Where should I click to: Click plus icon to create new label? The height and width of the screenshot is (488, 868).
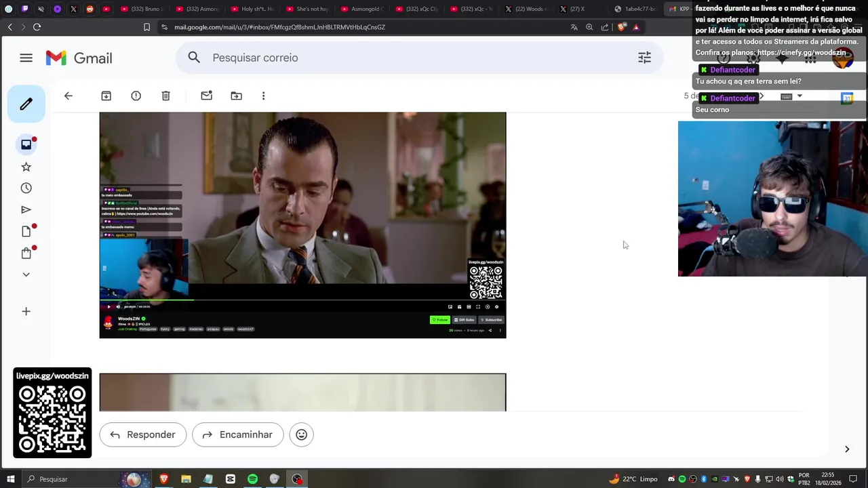click(x=26, y=311)
